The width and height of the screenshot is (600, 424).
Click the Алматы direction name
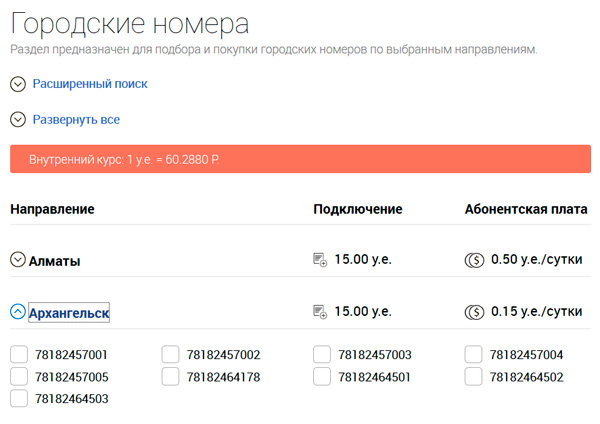pyautogui.click(x=55, y=261)
